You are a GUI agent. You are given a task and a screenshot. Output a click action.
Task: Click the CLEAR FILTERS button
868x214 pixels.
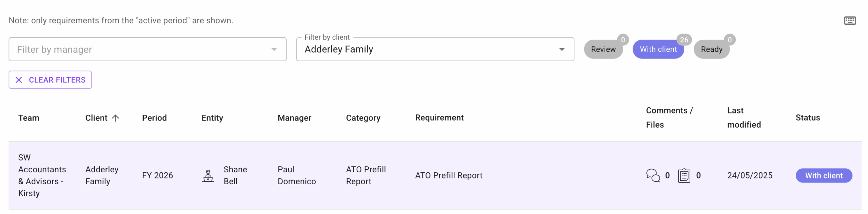50,80
